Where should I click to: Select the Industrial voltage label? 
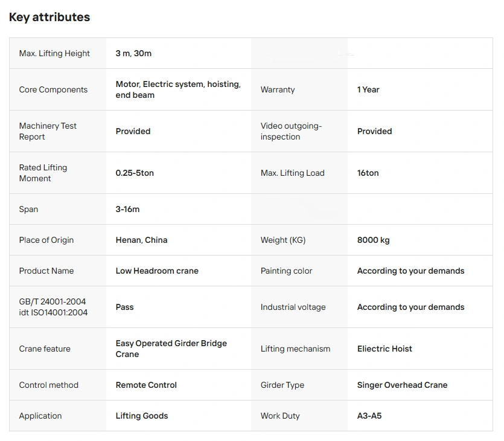[293, 307]
